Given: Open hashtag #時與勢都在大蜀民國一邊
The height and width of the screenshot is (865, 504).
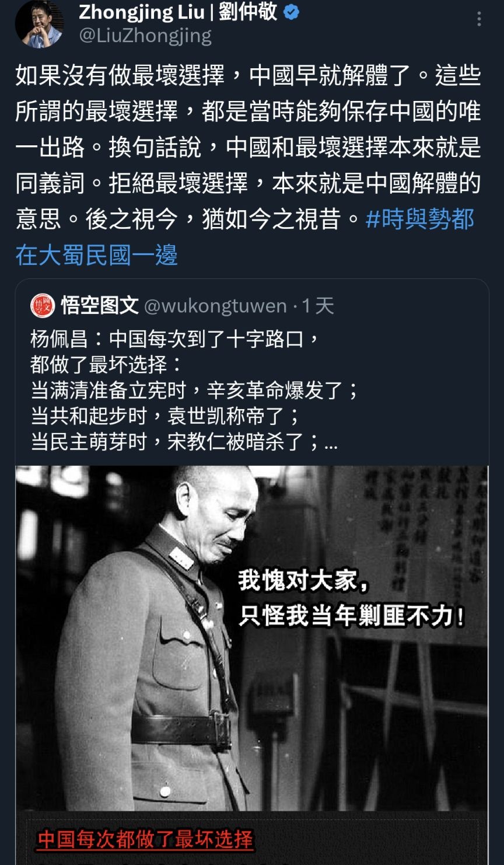Looking at the screenshot, I should 245,237.
